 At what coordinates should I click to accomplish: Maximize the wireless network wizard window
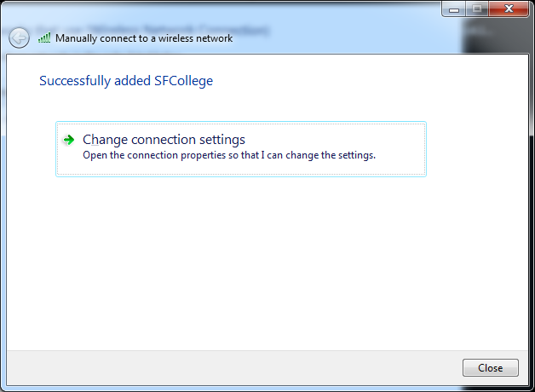tap(476, 9)
